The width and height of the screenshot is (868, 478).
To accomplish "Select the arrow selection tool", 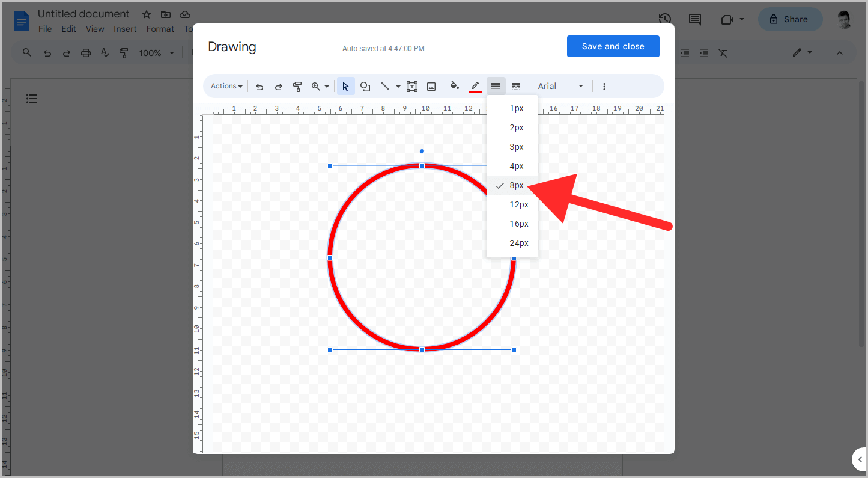I will 345,86.
